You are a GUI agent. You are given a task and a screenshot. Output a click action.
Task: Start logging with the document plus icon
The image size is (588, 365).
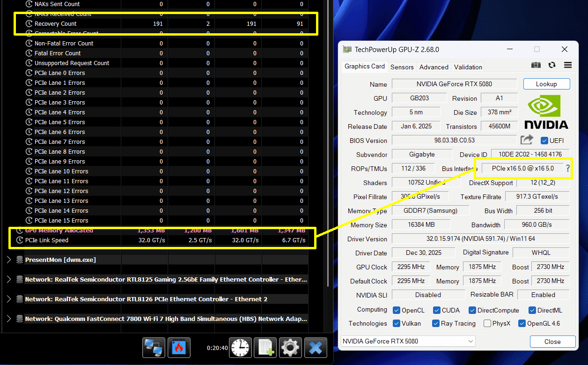coord(265,348)
